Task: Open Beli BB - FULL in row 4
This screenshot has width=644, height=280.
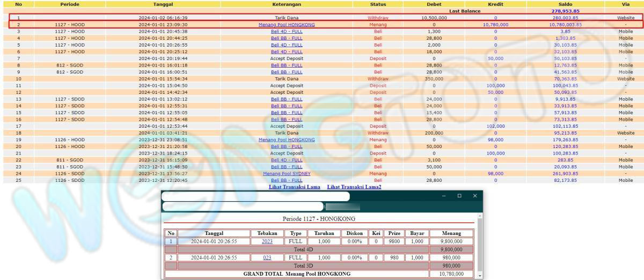Action: (x=287, y=38)
